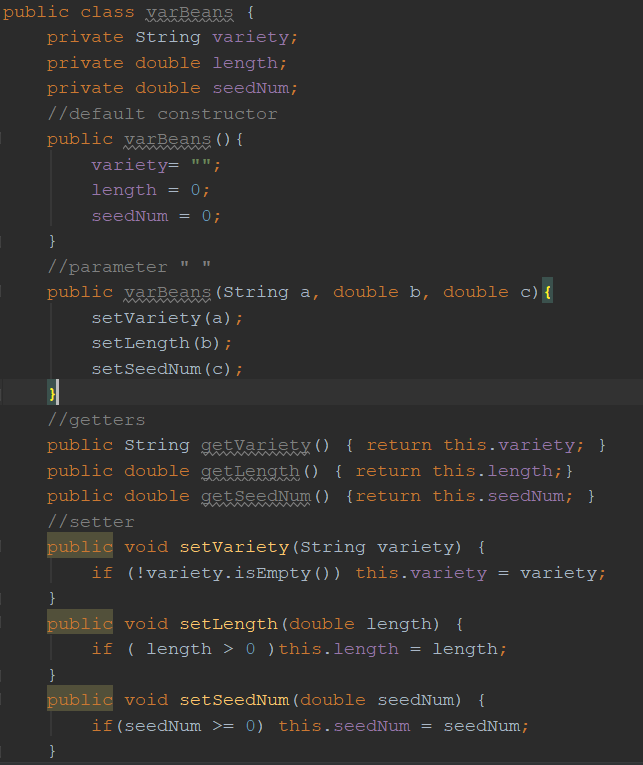Click the highlighted yellow closing brace at caret
The image size is (643, 765).
coord(52,393)
